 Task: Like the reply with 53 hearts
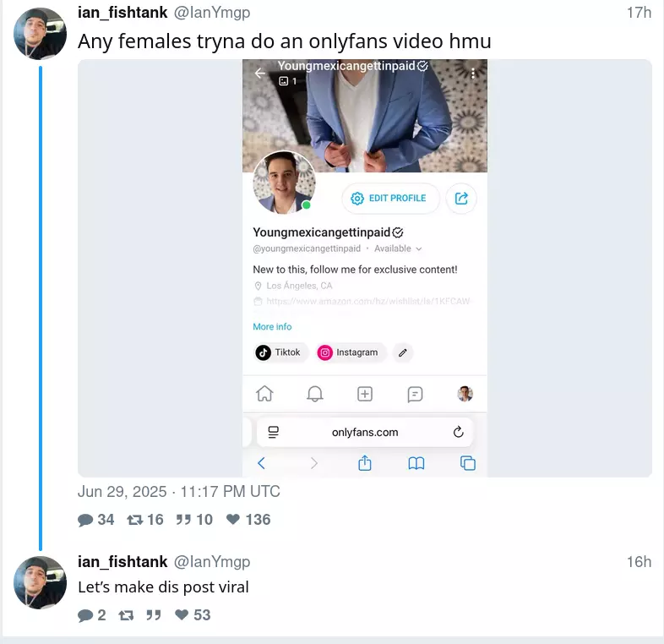[x=182, y=614]
